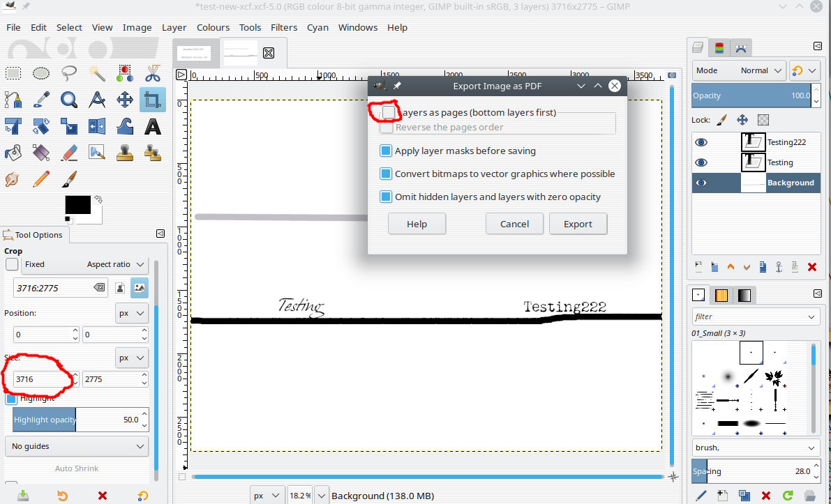Raise the layer one step
This screenshot has height=504, width=831.
click(731, 268)
